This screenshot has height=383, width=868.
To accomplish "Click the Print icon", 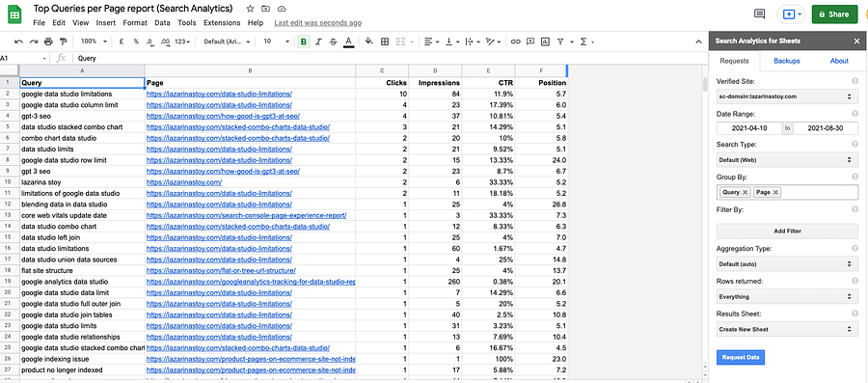I will point(48,41).
